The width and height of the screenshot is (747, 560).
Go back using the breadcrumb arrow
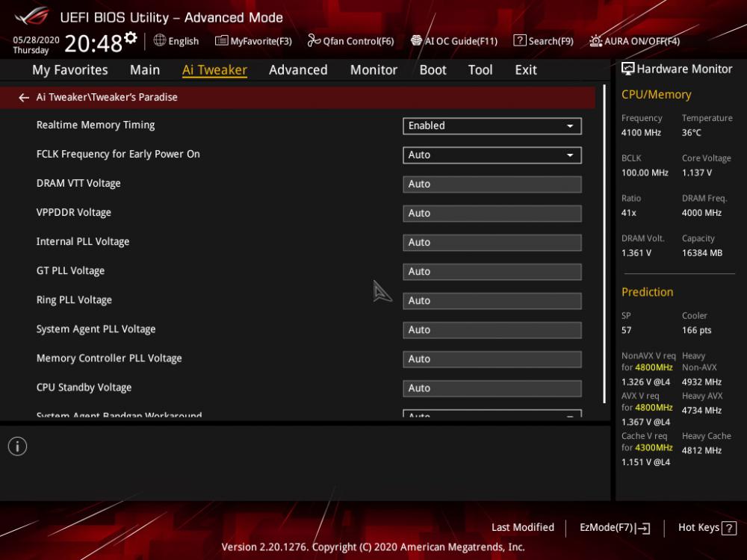coord(24,97)
